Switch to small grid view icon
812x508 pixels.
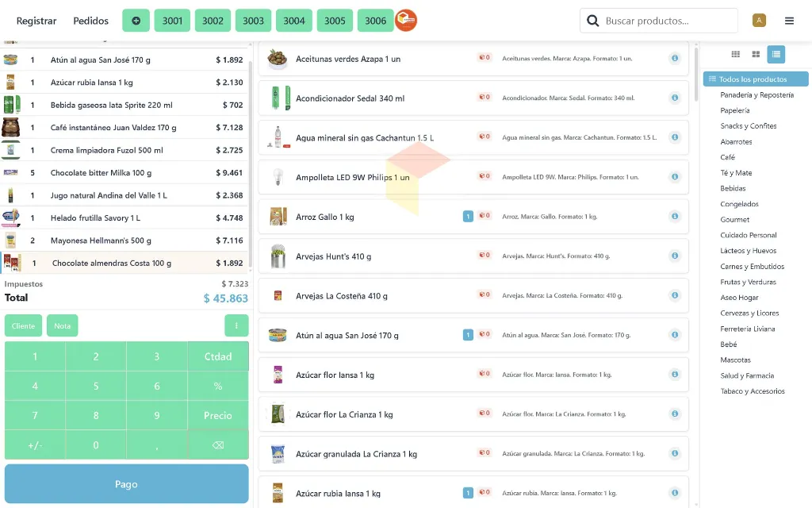(735, 55)
